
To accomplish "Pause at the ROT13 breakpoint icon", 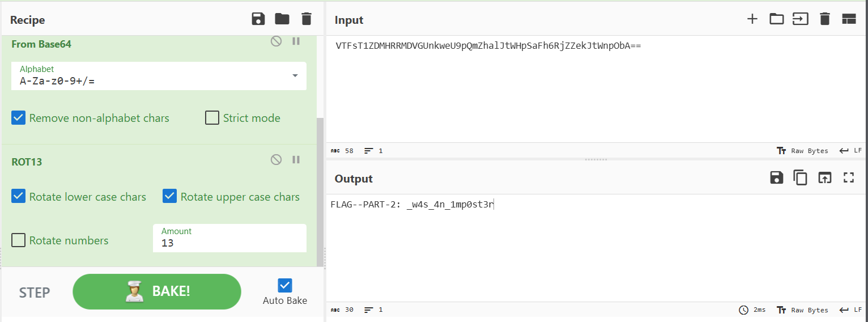I will click(x=296, y=160).
